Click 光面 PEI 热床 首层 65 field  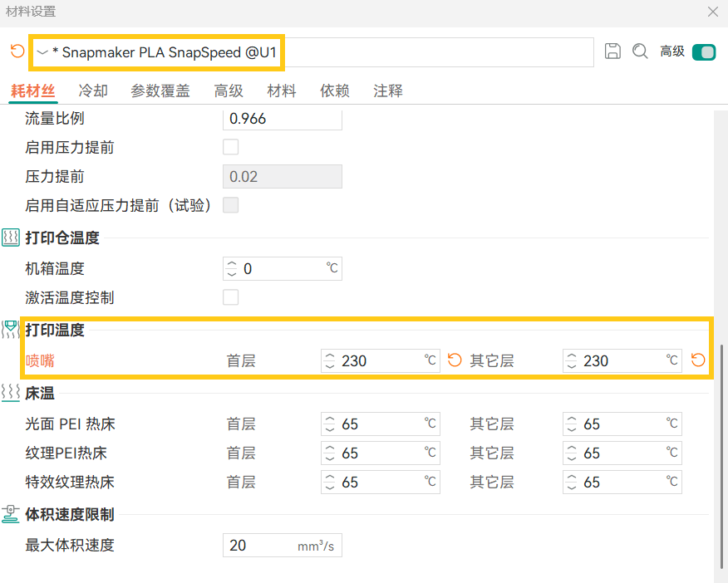[x=381, y=424]
